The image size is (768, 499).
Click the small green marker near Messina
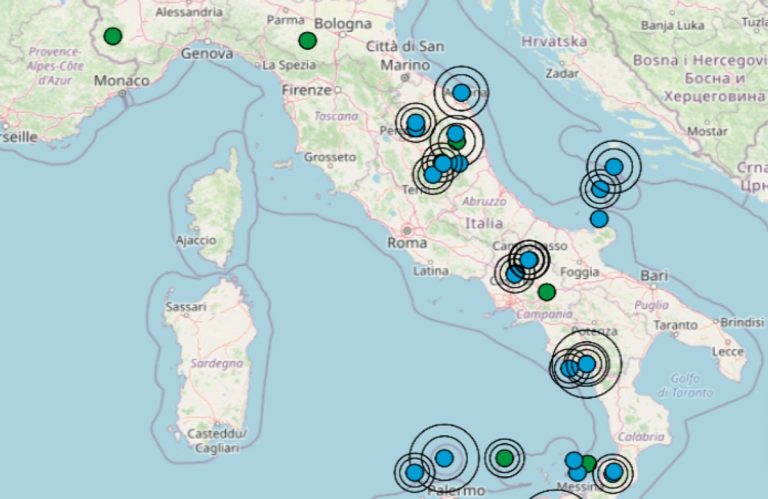pos(589,463)
